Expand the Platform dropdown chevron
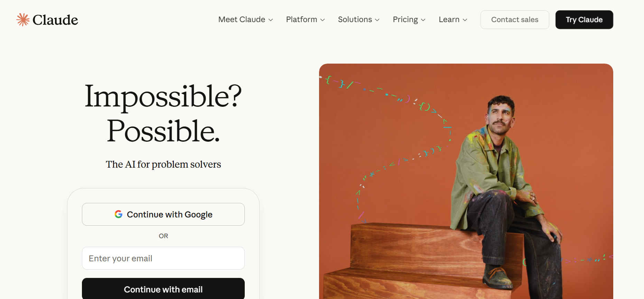644x299 pixels. click(x=323, y=20)
